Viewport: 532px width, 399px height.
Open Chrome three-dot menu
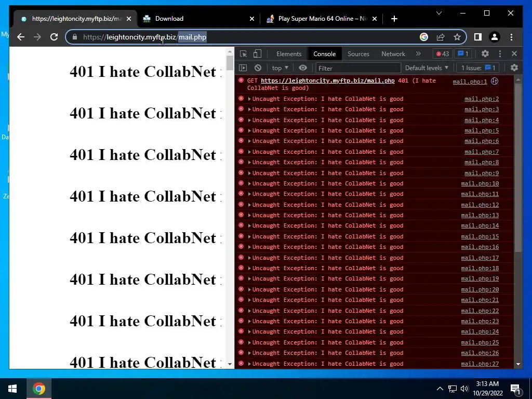(511, 37)
